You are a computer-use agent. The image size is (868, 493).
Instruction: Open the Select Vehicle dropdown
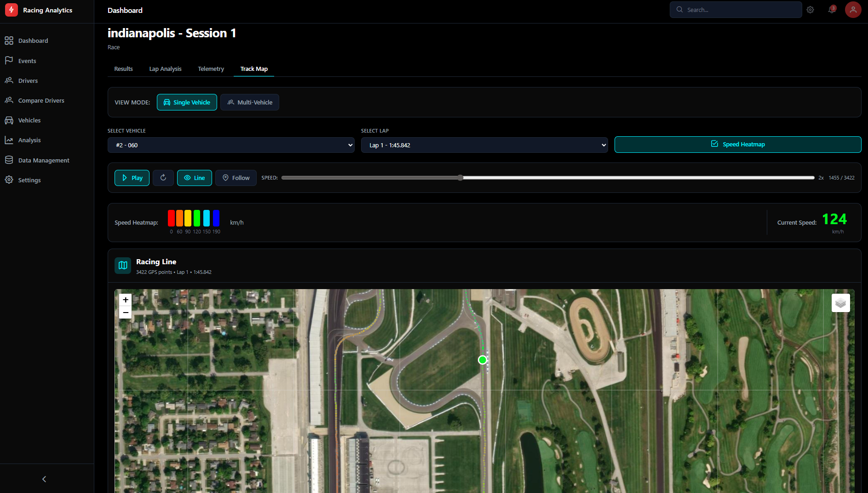(x=231, y=145)
